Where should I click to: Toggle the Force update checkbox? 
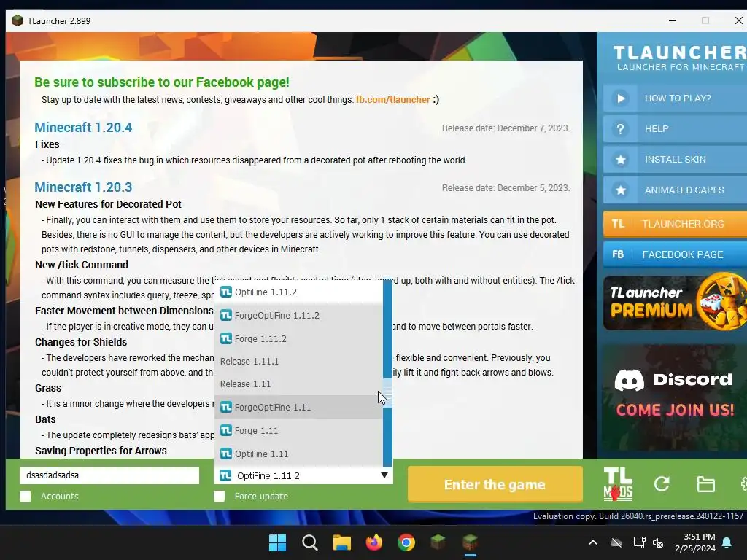219,496
